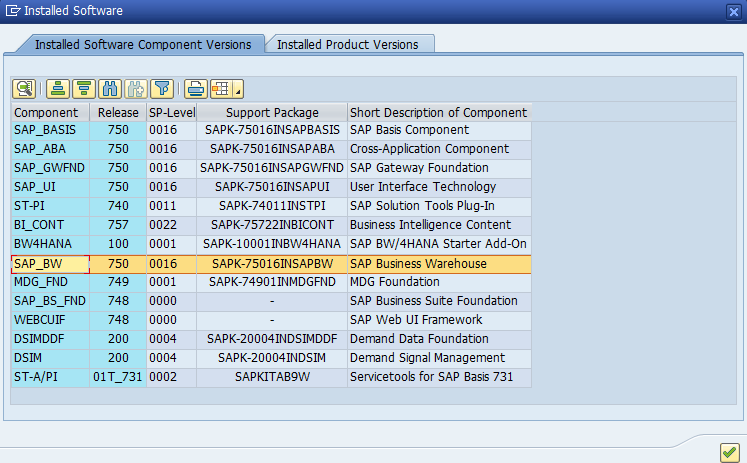Click the SAP Gateway Foundation description
This screenshot has width=747, height=463.
[x=439, y=168]
